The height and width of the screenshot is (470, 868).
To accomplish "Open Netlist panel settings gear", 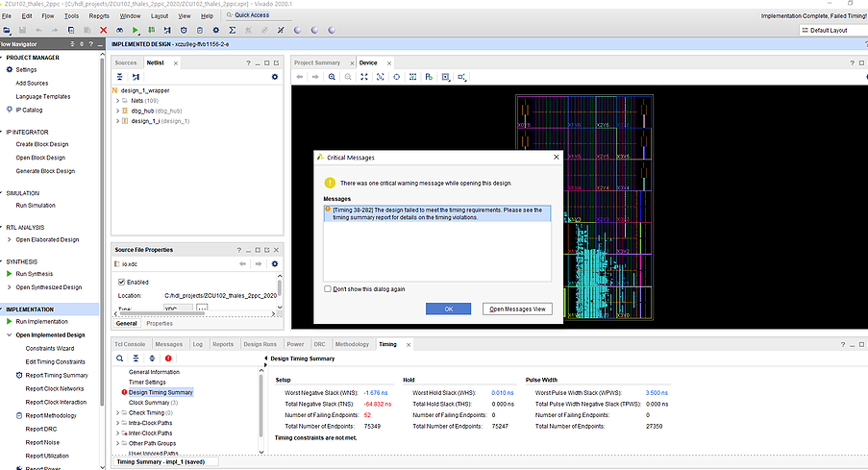I will tap(274, 77).
